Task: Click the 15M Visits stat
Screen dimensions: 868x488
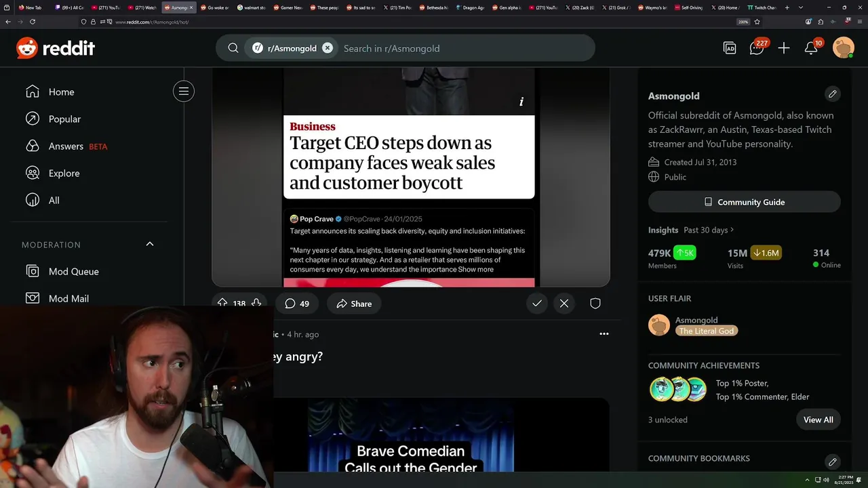Action: click(754, 258)
